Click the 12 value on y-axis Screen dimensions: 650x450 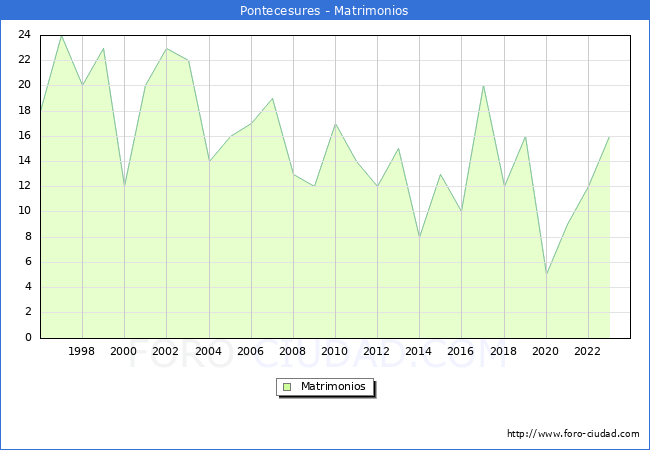(x=24, y=186)
